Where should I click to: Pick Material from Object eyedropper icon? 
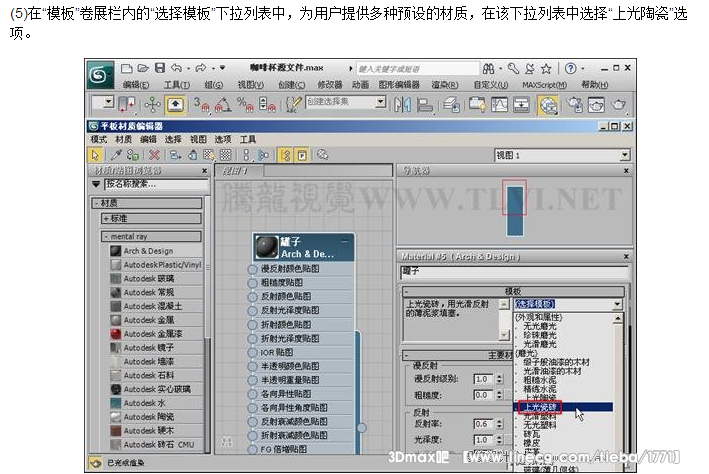coord(116,155)
